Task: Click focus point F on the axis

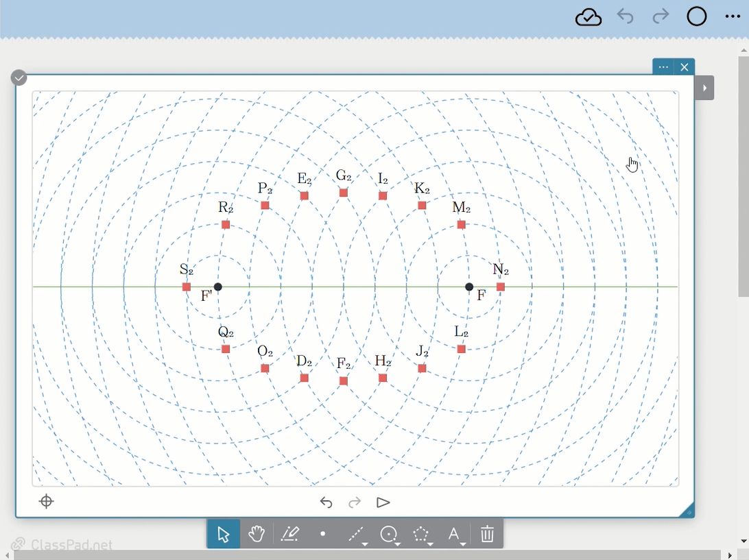Action: click(469, 287)
